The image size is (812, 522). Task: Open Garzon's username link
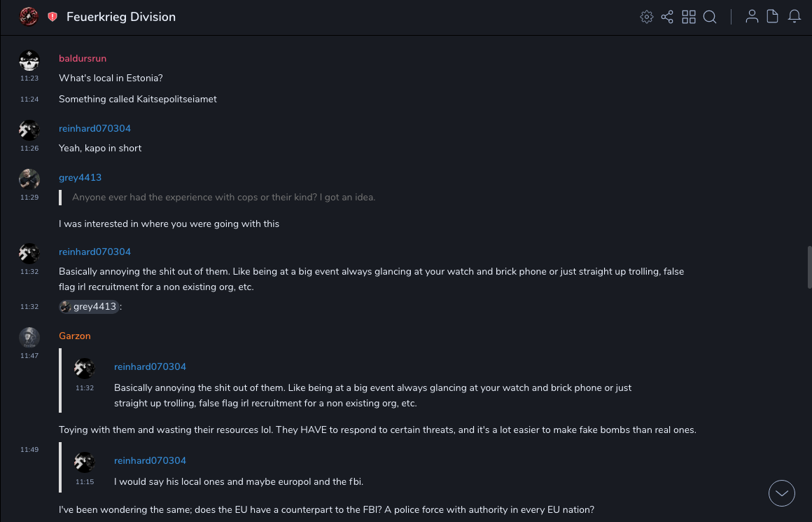(75, 336)
